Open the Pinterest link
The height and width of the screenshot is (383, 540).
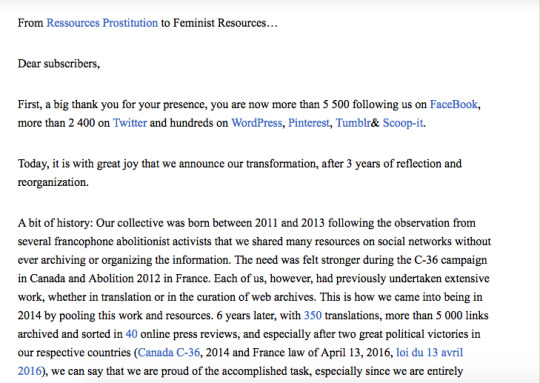click(309, 123)
